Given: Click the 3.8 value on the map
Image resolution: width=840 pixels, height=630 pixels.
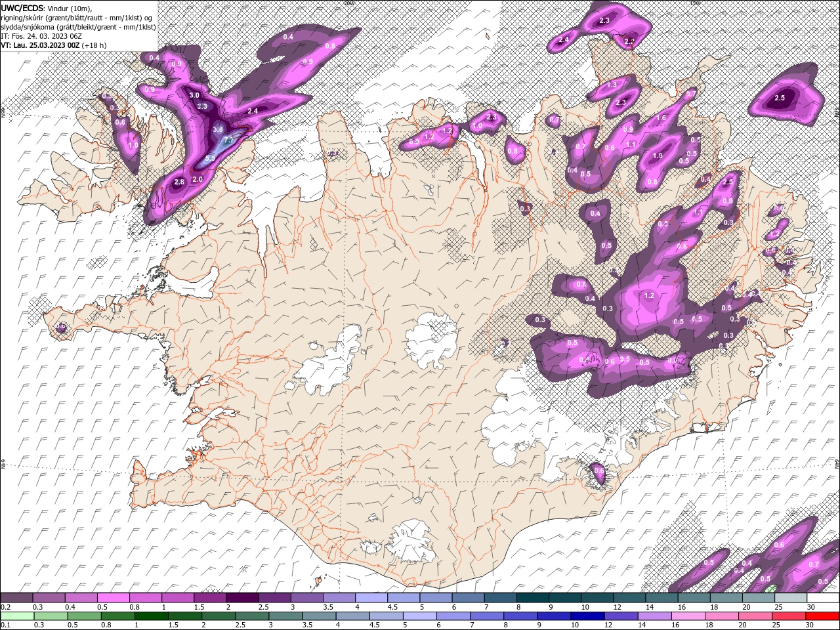Looking at the screenshot, I should [x=219, y=130].
